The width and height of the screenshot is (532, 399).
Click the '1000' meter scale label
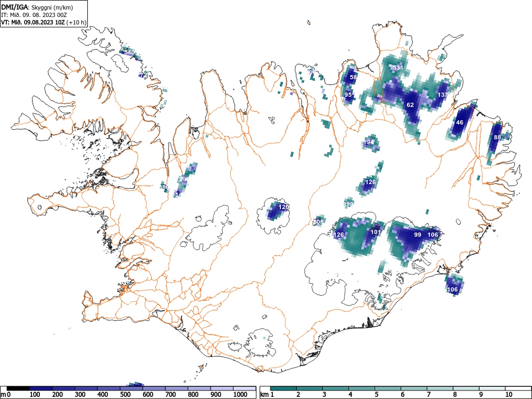pyautogui.click(x=240, y=395)
